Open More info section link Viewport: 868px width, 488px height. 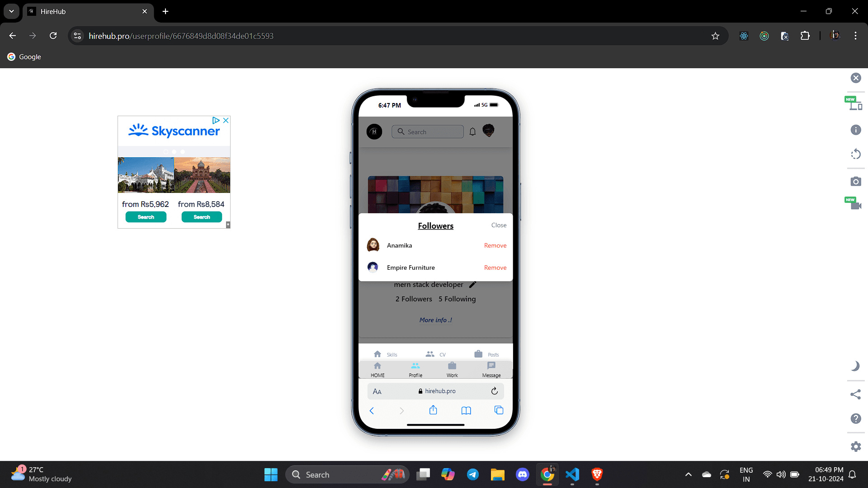pyautogui.click(x=434, y=319)
